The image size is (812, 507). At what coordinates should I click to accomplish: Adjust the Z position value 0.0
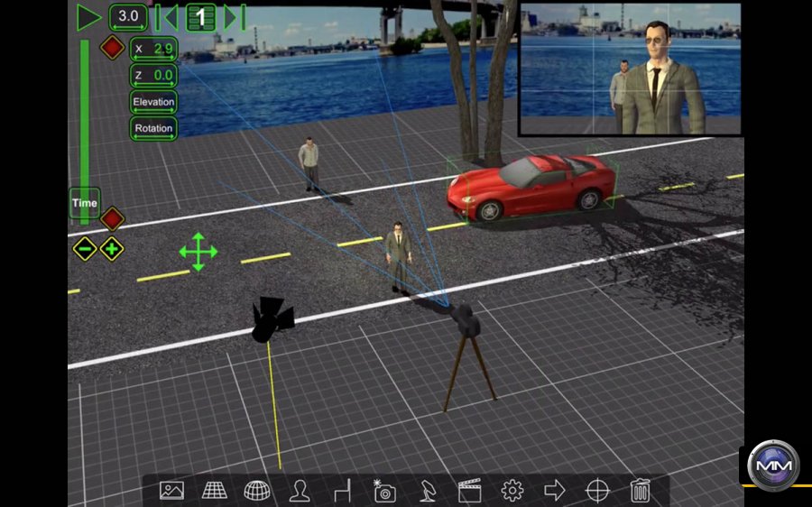(153, 76)
